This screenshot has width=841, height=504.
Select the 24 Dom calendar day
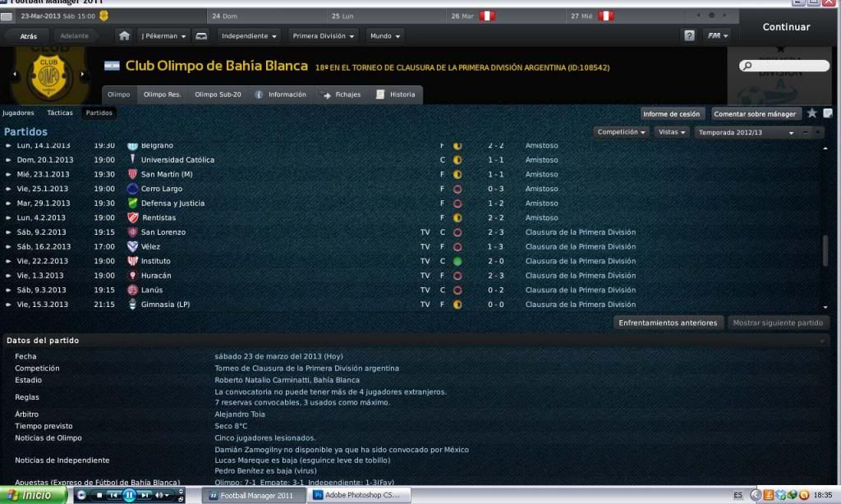coord(265,16)
